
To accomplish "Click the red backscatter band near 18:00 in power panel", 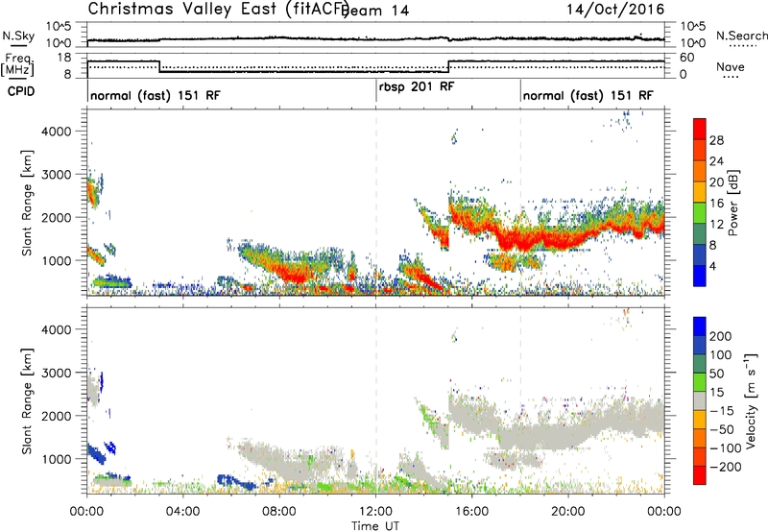I will [x=521, y=240].
